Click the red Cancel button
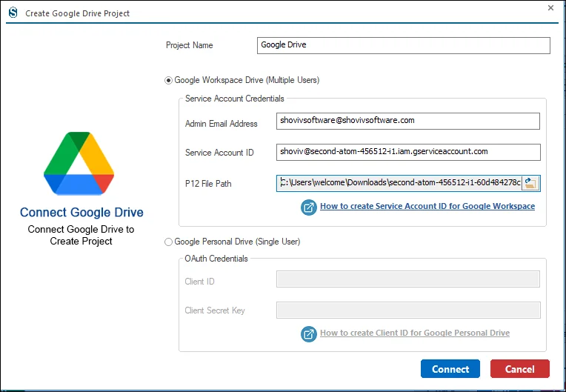 (x=520, y=369)
